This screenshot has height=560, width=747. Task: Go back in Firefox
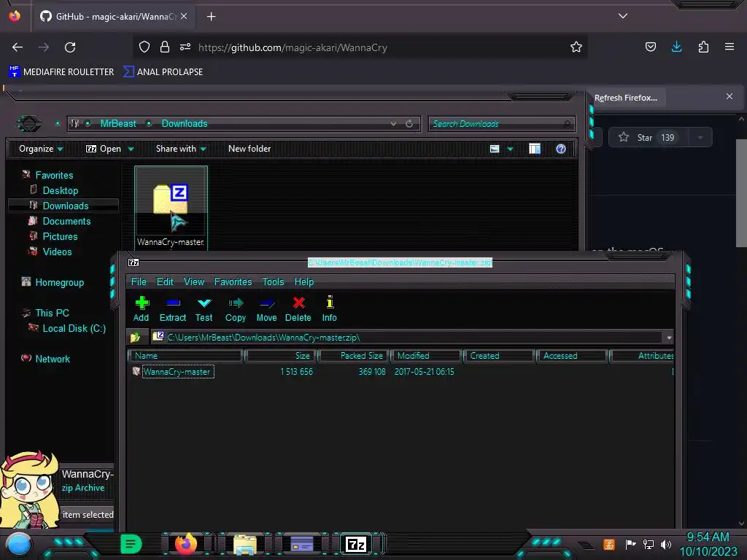click(18, 47)
